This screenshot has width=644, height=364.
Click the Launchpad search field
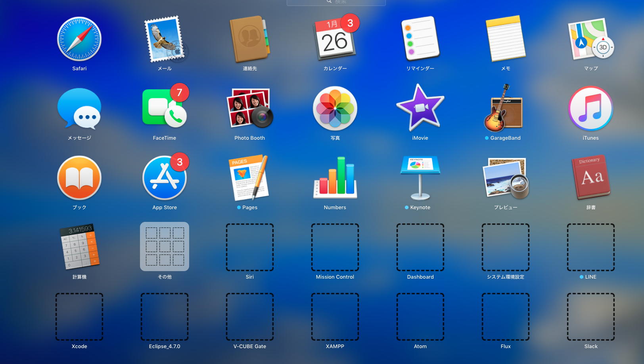(336, 2)
